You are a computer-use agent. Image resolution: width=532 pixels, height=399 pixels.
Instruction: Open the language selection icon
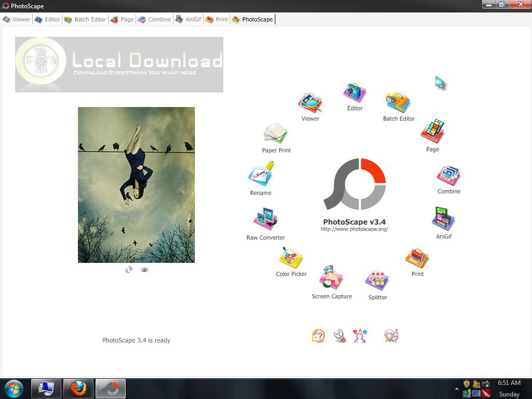(x=360, y=336)
